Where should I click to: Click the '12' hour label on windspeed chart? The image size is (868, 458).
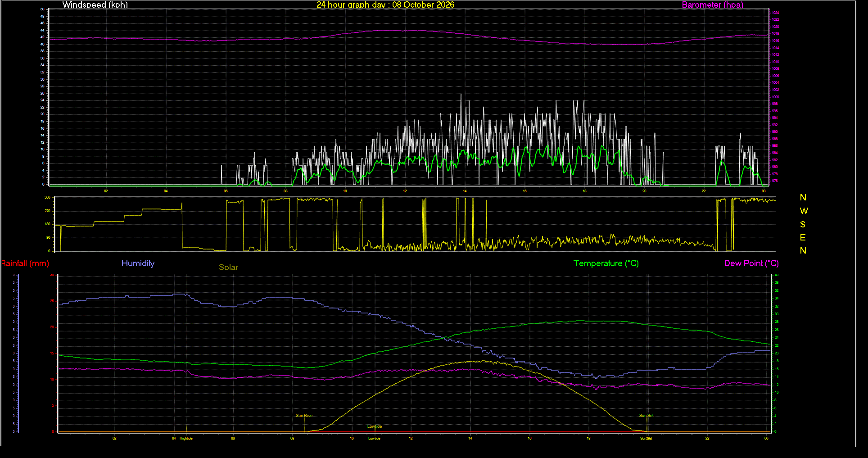(x=405, y=191)
